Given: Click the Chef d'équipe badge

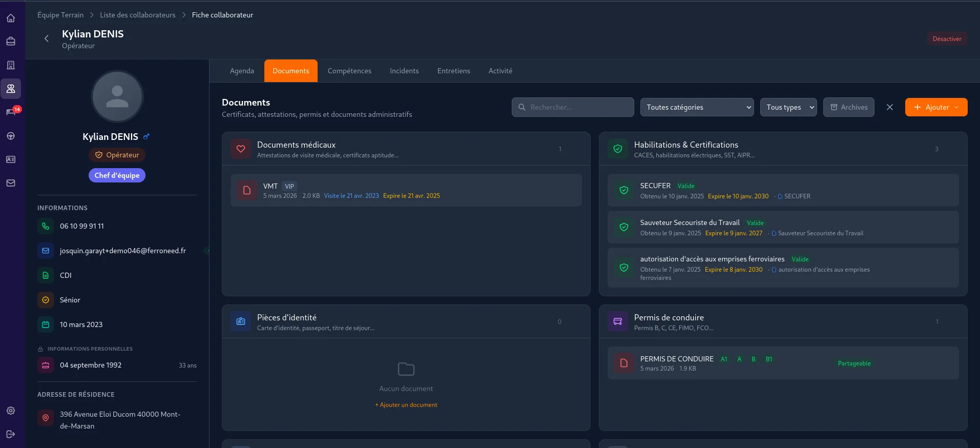Looking at the screenshot, I should [x=117, y=175].
